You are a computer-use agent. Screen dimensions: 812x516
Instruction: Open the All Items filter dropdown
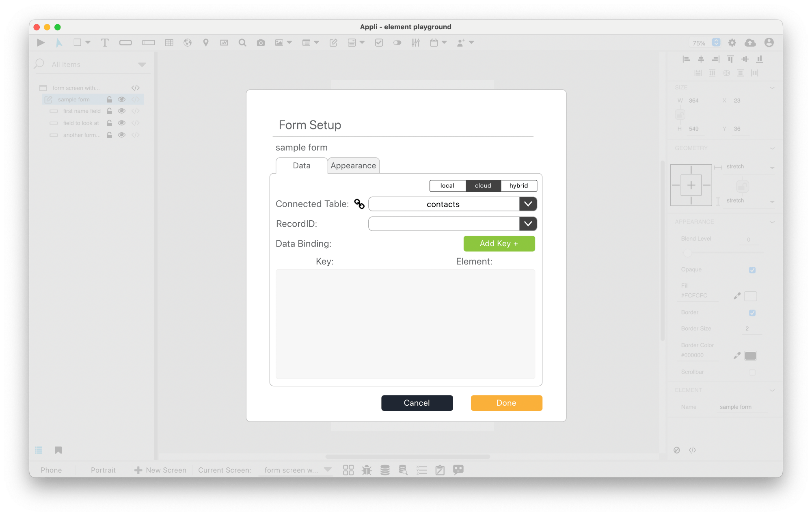point(142,64)
